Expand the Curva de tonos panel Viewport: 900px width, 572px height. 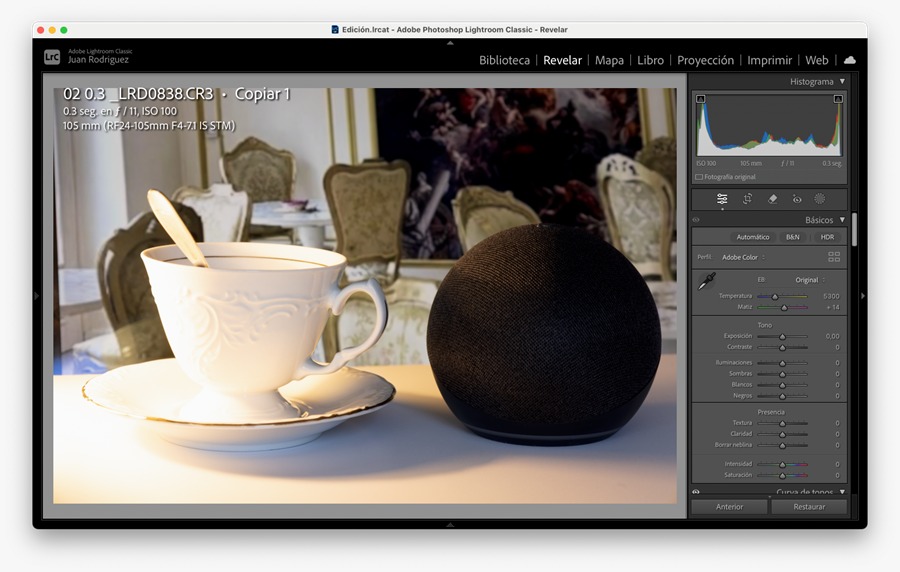coord(842,492)
